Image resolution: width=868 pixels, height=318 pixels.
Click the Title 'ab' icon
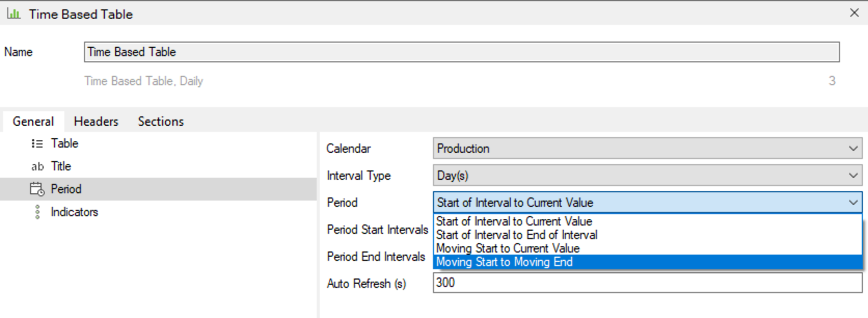pos(37,166)
